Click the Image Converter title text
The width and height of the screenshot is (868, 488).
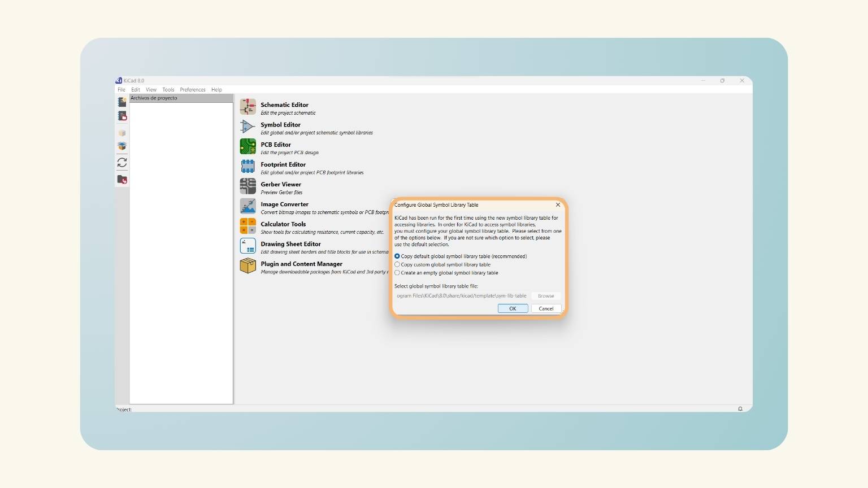pos(284,204)
